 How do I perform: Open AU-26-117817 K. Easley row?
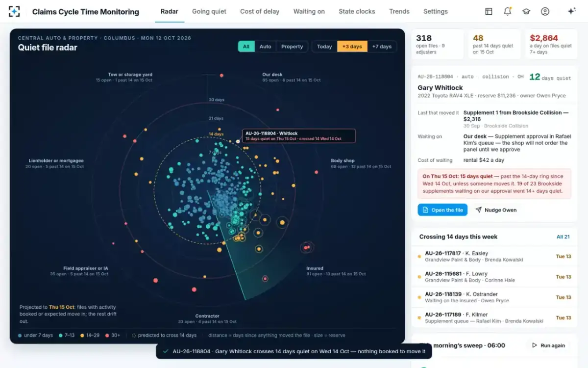494,256
